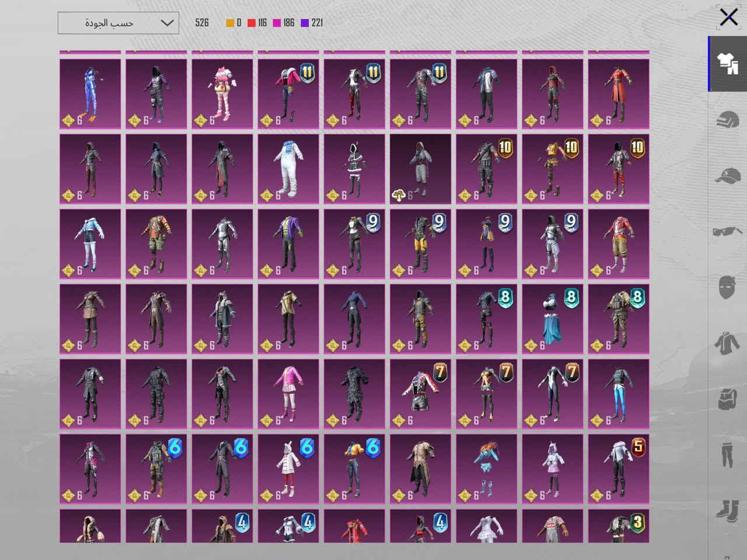This screenshot has height=560, width=747.
Task: Click the red quality counter showing 116
Action: pyautogui.click(x=257, y=23)
